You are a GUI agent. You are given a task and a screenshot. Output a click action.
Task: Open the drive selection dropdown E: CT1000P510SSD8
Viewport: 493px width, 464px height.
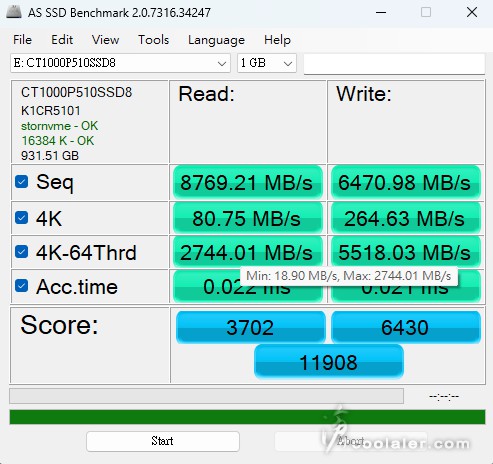pyautogui.click(x=120, y=63)
